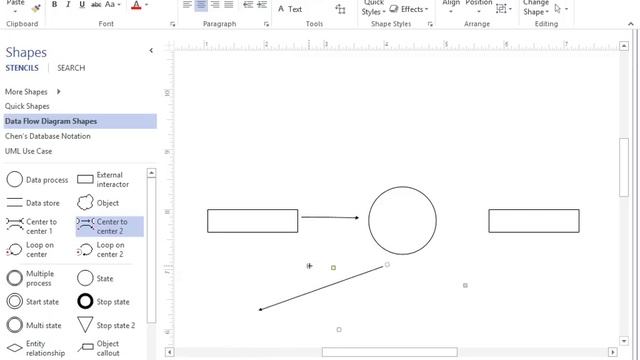Open the Font Color dropdown arrow
Image resolution: width=640 pixels, height=360 pixels.
[x=147, y=5]
